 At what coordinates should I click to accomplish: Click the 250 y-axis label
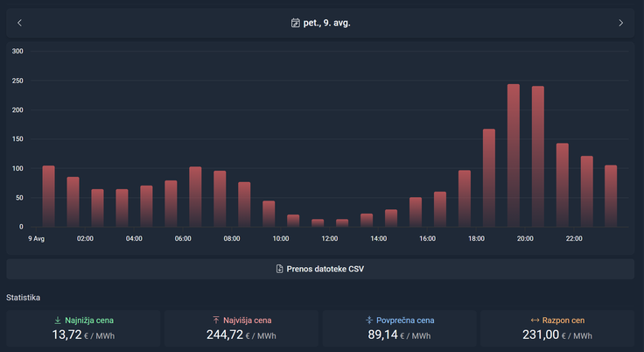tap(17, 81)
